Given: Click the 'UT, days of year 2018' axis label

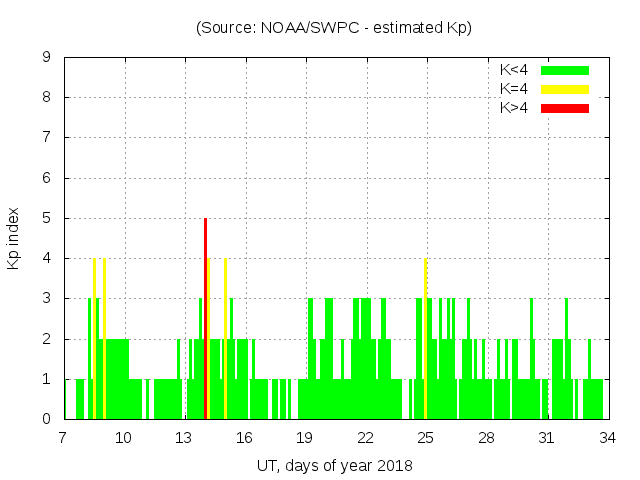Looking at the screenshot, I should [334, 465].
